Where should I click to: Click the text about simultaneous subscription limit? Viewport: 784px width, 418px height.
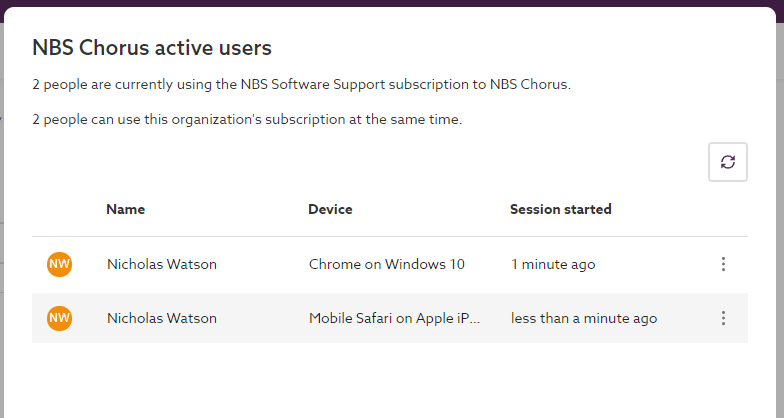click(x=246, y=119)
